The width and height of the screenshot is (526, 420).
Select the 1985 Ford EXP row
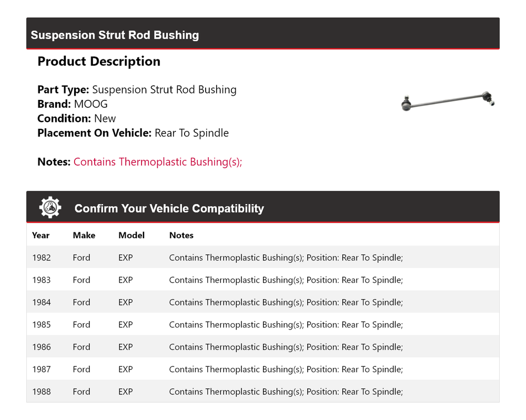click(x=262, y=325)
